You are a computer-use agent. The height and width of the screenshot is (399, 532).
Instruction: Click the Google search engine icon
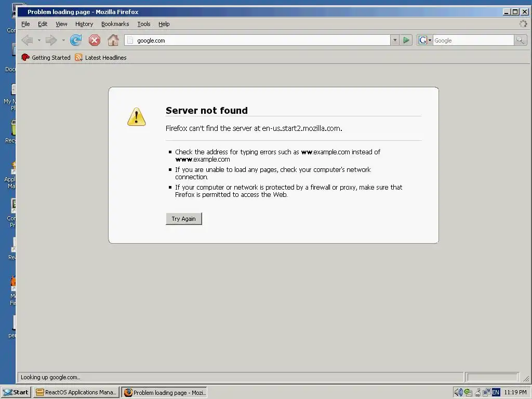coord(423,41)
